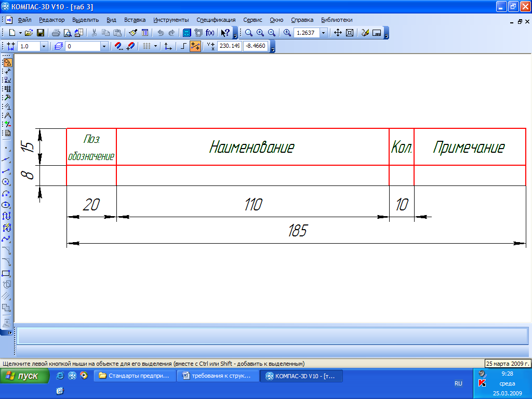Open the Выделить menu
The image size is (532, 399).
[86, 20]
